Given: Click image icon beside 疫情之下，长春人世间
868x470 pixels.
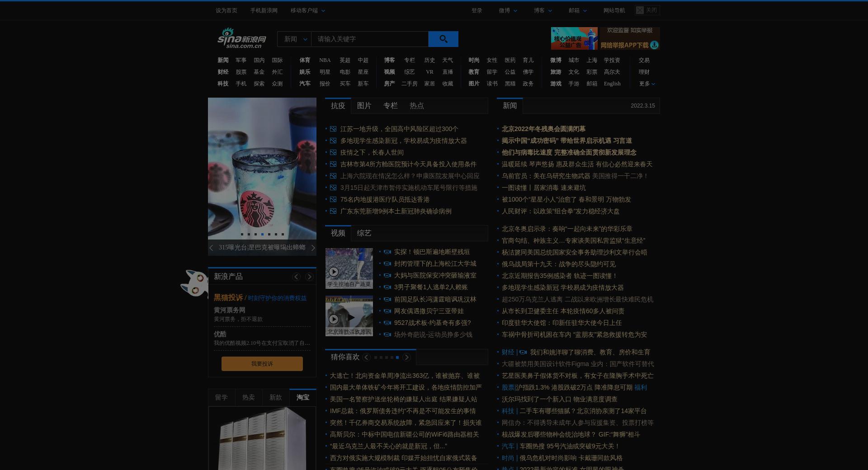Looking at the screenshot, I should [333, 152].
